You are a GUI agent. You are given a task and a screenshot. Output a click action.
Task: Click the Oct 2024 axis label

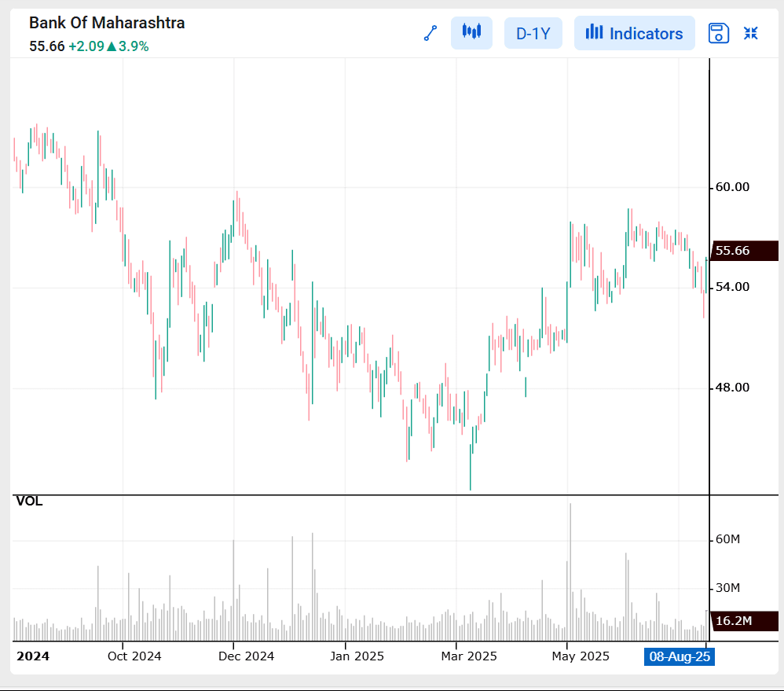(x=134, y=656)
